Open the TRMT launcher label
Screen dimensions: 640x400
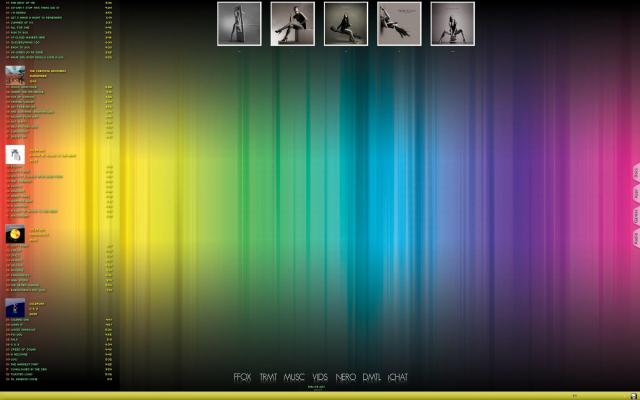tap(268, 377)
